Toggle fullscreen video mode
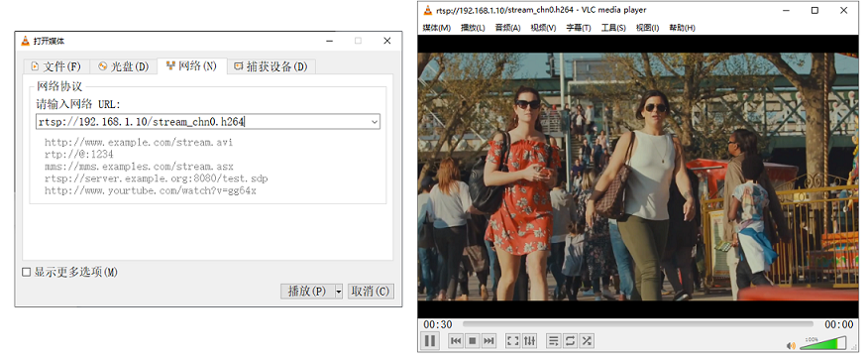The width and height of the screenshot is (868, 358). 513,341
